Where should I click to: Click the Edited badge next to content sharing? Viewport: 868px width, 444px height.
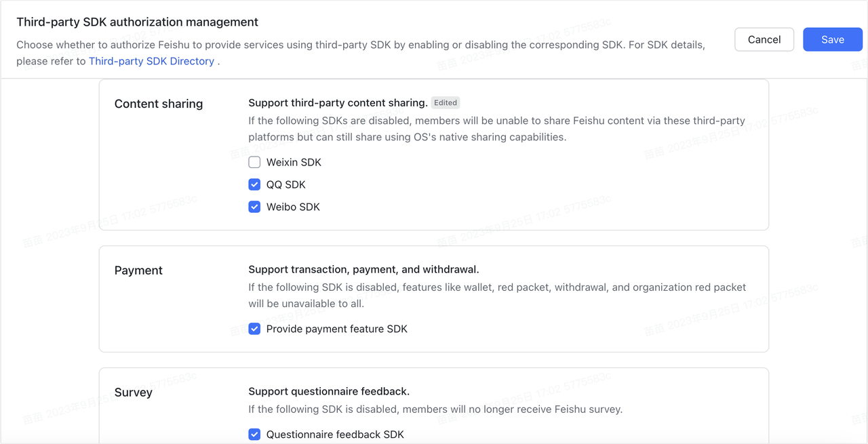pos(446,102)
